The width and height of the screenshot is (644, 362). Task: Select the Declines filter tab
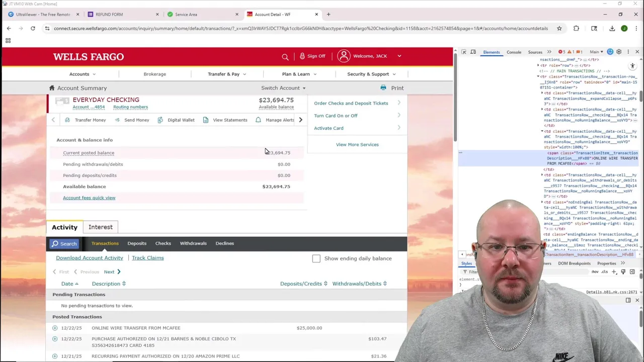click(x=225, y=243)
